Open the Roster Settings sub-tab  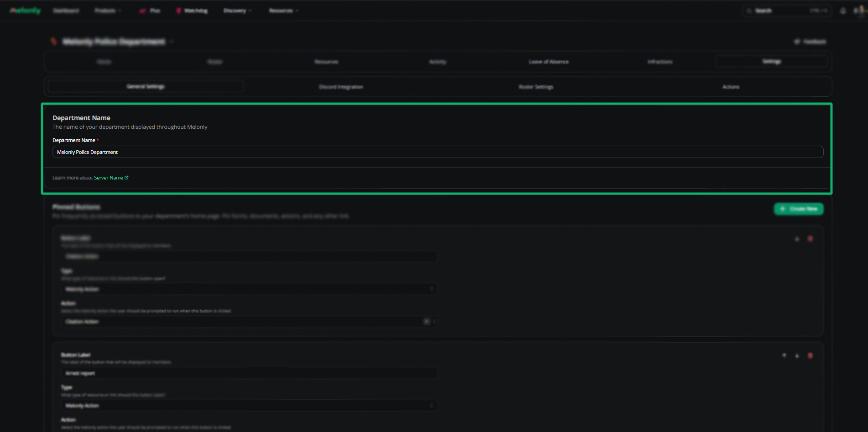pyautogui.click(x=536, y=87)
